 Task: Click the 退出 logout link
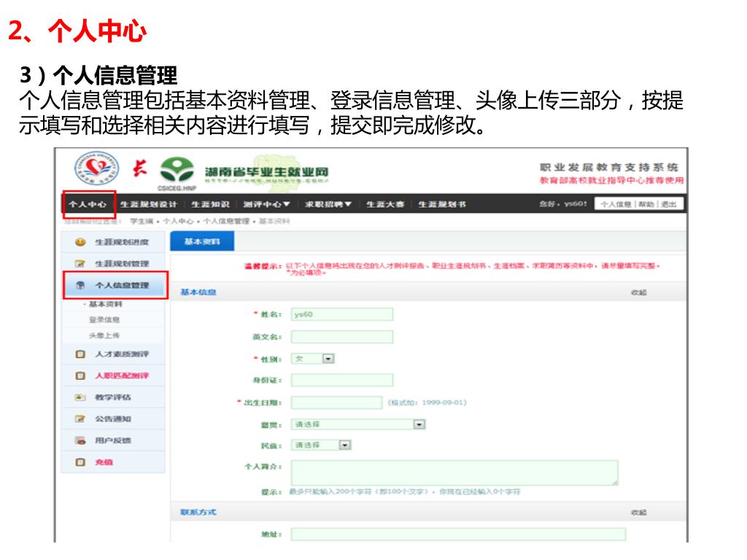pyautogui.click(x=669, y=204)
